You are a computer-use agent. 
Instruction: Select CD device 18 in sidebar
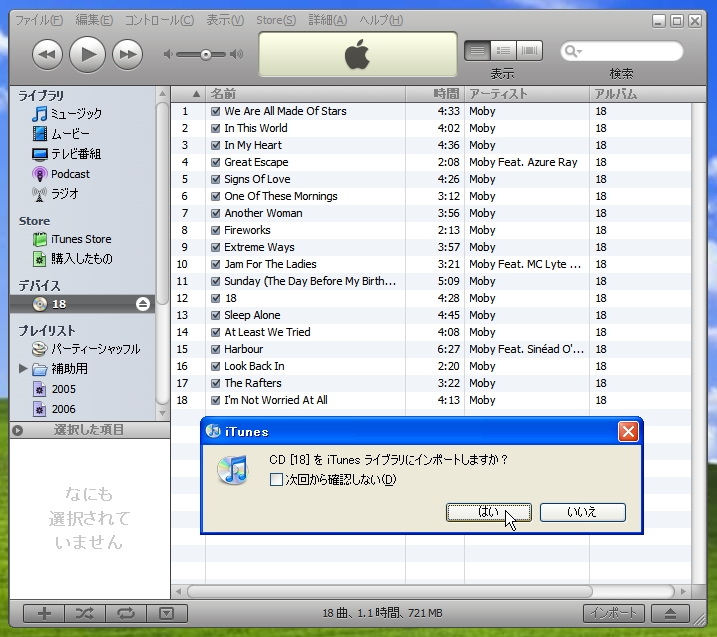click(82, 304)
